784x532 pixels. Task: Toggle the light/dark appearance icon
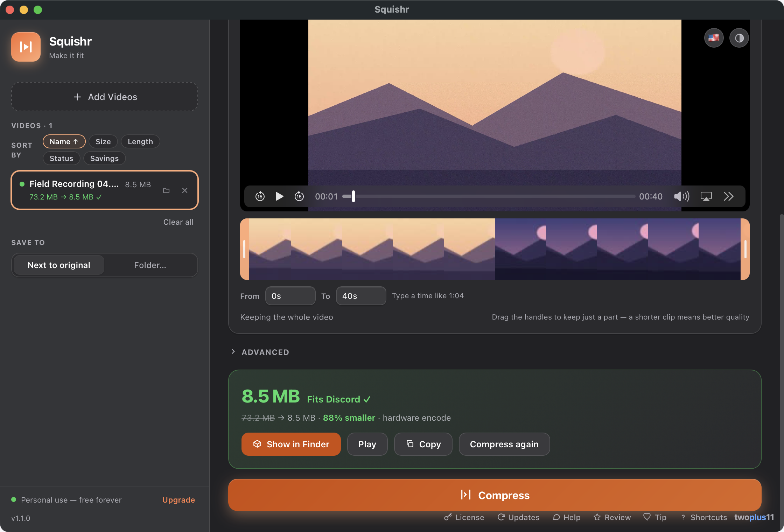pyautogui.click(x=739, y=38)
